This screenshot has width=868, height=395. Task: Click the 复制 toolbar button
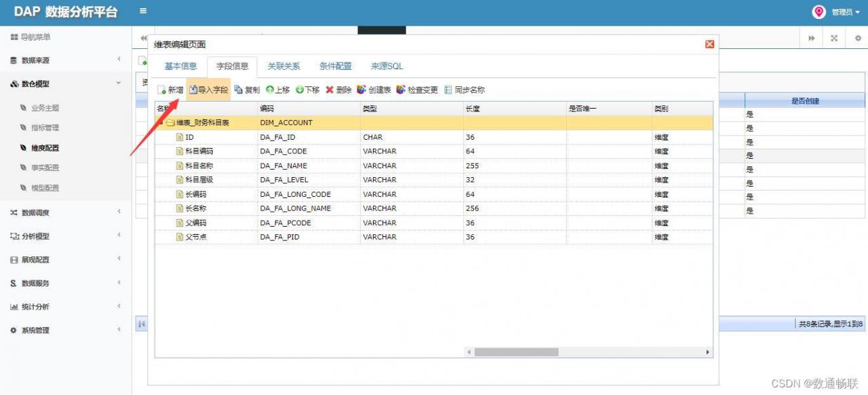pyautogui.click(x=247, y=90)
